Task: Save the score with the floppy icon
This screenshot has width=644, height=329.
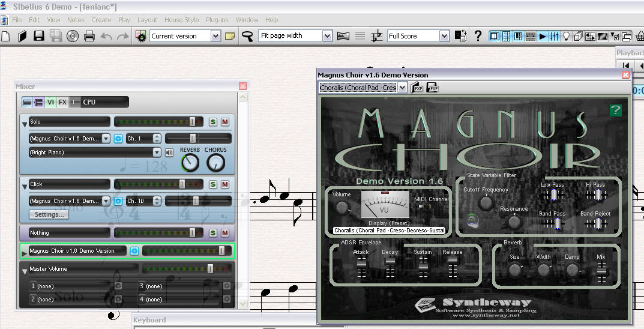Action: (x=39, y=36)
